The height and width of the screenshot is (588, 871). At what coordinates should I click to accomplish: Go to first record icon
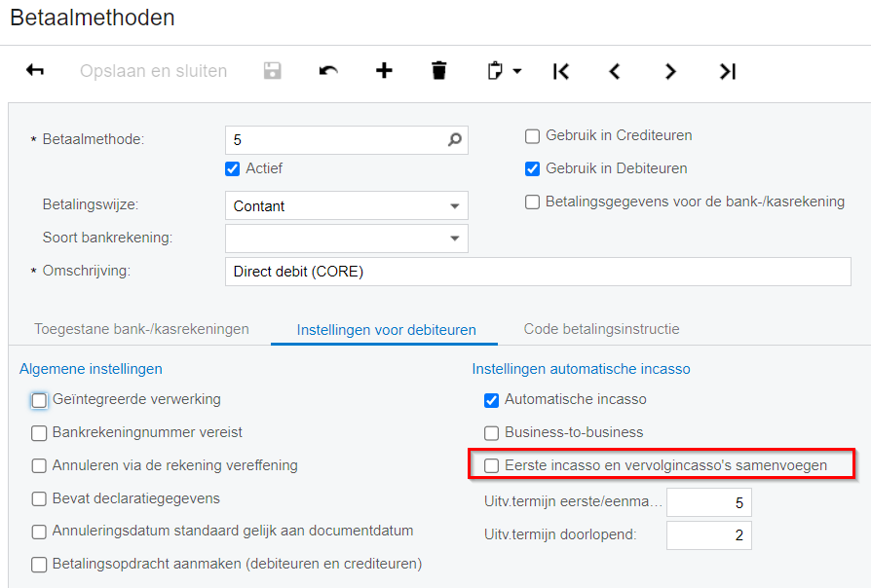560,71
